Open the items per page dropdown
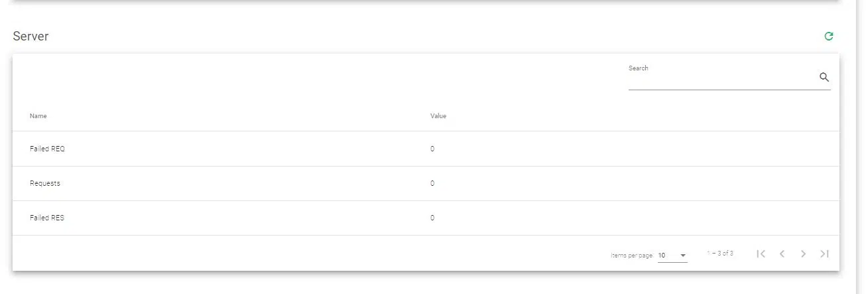Image resolution: width=868 pixels, height=294 pixels. coord(672,256)
